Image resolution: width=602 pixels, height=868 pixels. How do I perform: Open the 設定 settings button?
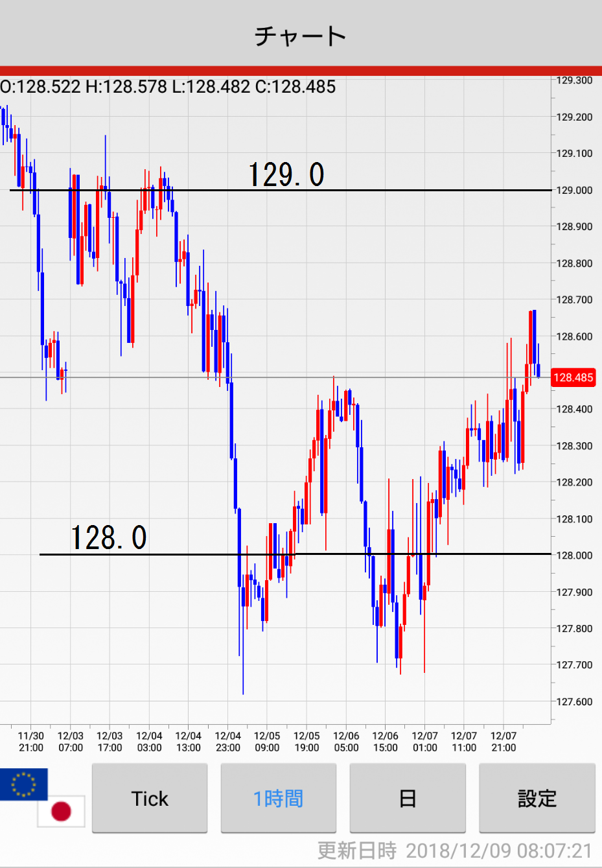click(537, 798)
